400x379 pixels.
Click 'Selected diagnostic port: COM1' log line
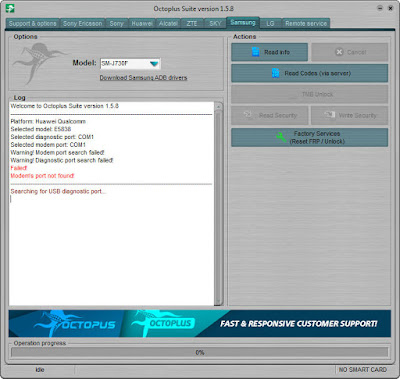tap(52, 137)
